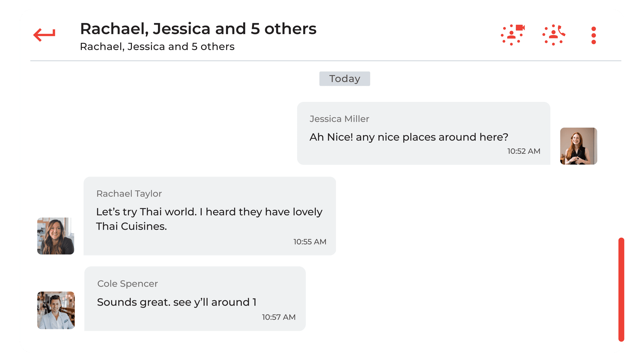This screenshot has height=362, width=644.
Task: Open Rachael Taylor's profile photo
Action: click(x=56, y=236)
